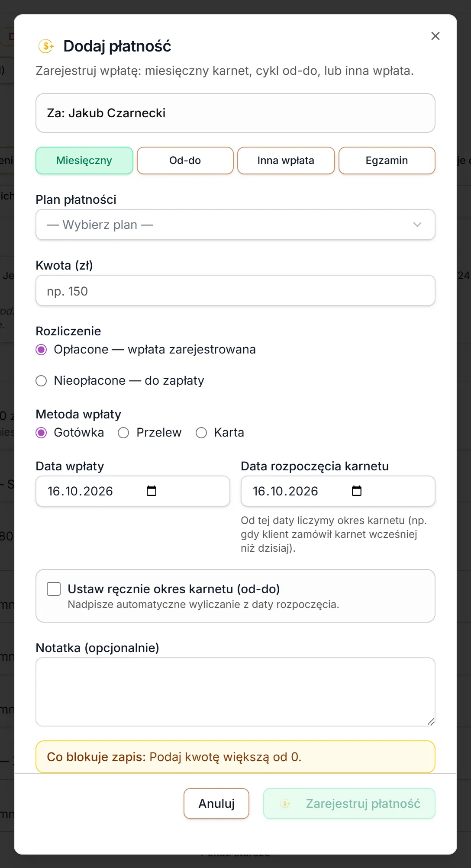The image size is (471, 868).
Task: Click the 'Zarejestruj wpłatę' subtitle text
Action: (x=225, y=71)
